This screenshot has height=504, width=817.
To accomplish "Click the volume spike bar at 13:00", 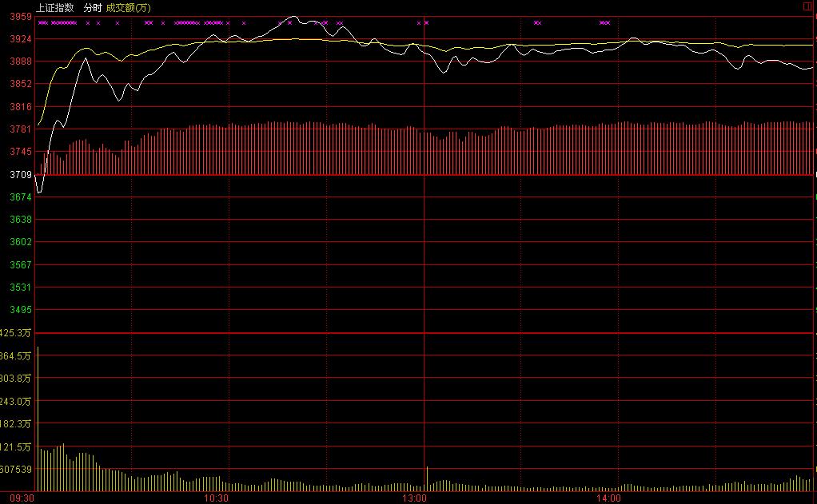I will pos(427,478).
